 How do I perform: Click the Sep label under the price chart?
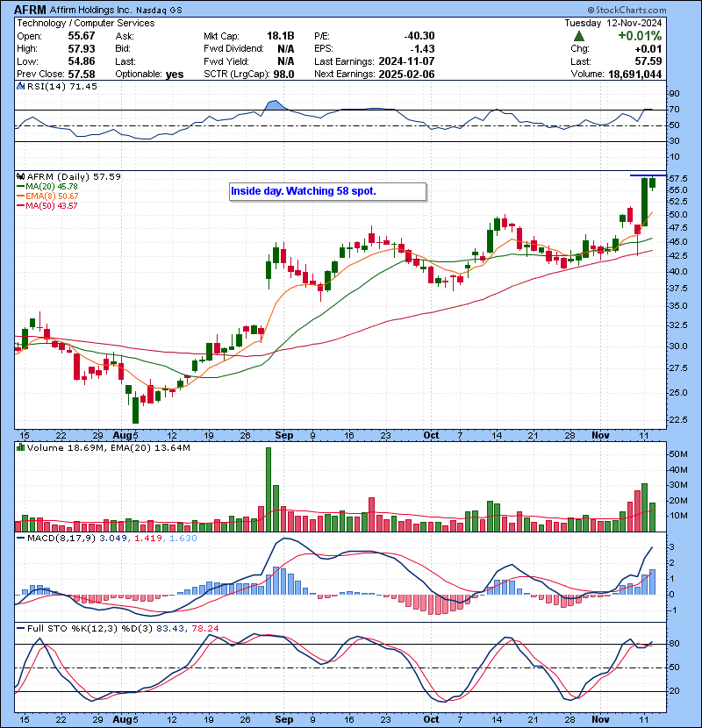pos(283,435)
